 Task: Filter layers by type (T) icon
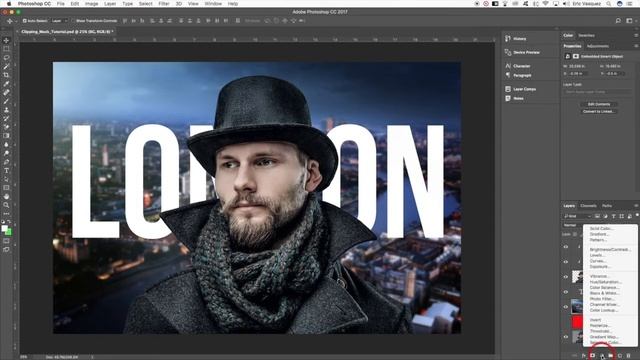click(613, 216)
